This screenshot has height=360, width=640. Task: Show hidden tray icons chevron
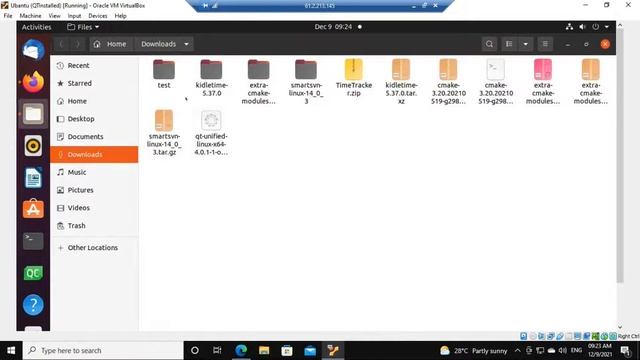pyautogui.click(x=518, y=351)
